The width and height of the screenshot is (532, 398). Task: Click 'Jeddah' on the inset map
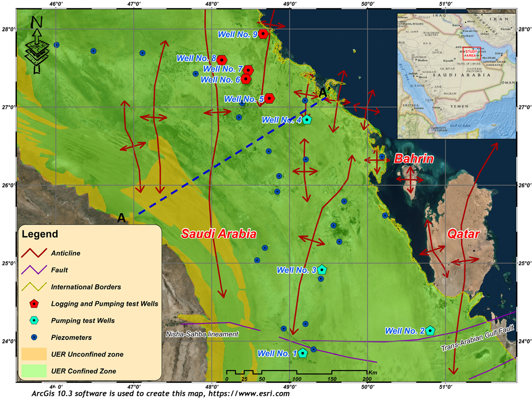click(x=413, y=74)
